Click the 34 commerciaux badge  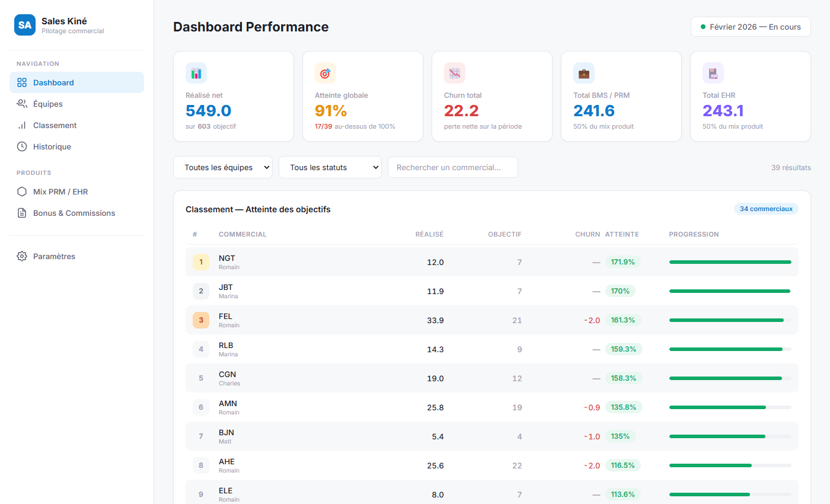766,209
